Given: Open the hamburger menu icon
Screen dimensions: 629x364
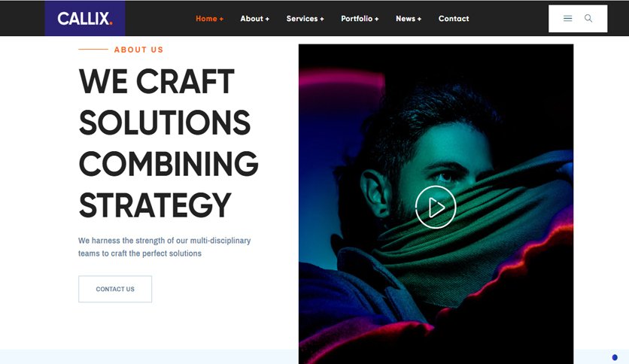Looking at the screenshot, I should click(x=567, y=19).
